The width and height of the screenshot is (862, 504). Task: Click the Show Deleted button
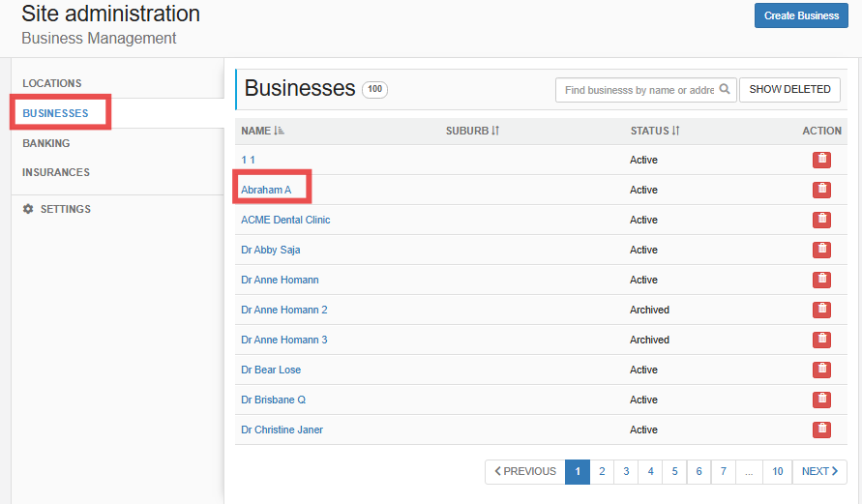point(789,90)
